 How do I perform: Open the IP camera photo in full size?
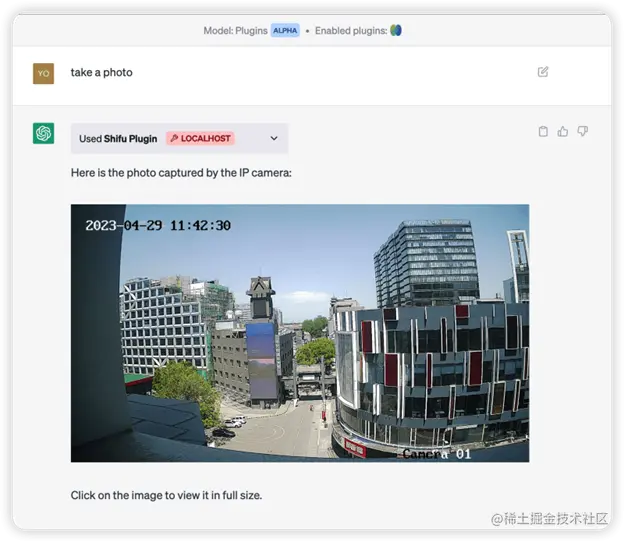pyautogui.click(x=300, y=333)
